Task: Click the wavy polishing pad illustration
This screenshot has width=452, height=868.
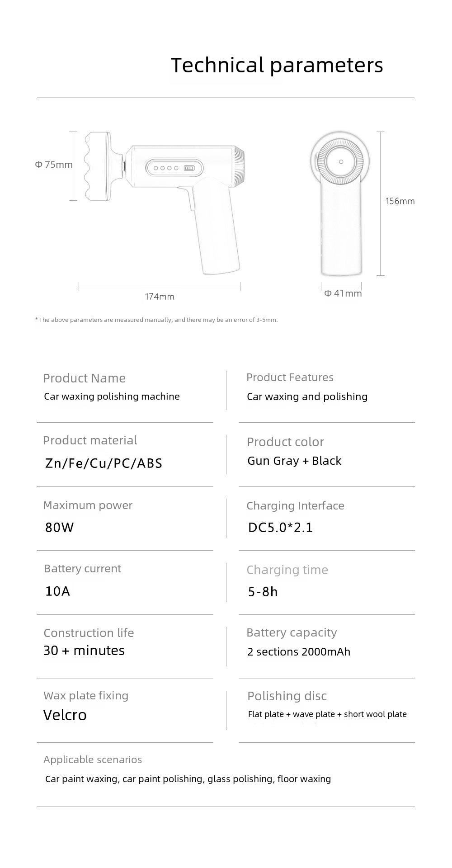Action: (x=98, y=166)
